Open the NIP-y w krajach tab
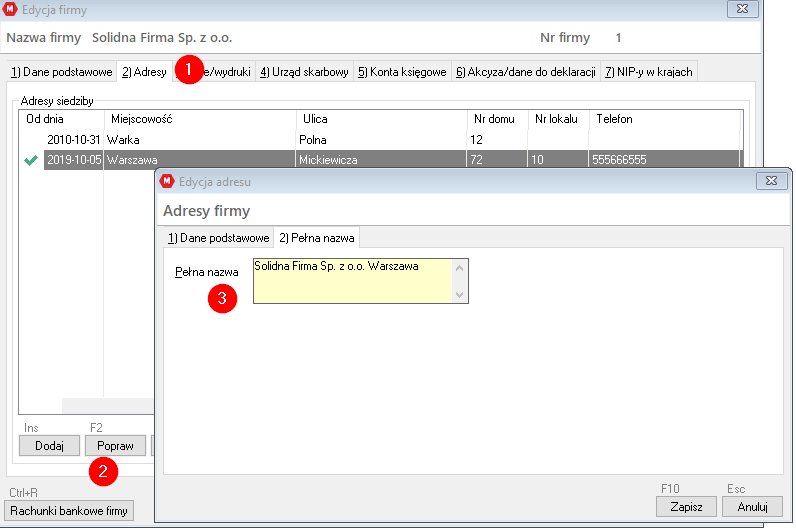The height and width of the screenshot is (531, 796). (648, 72)
